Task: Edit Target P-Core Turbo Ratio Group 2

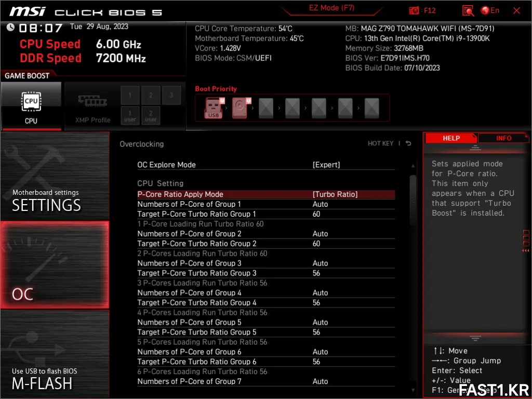Action: pos(266,244)
